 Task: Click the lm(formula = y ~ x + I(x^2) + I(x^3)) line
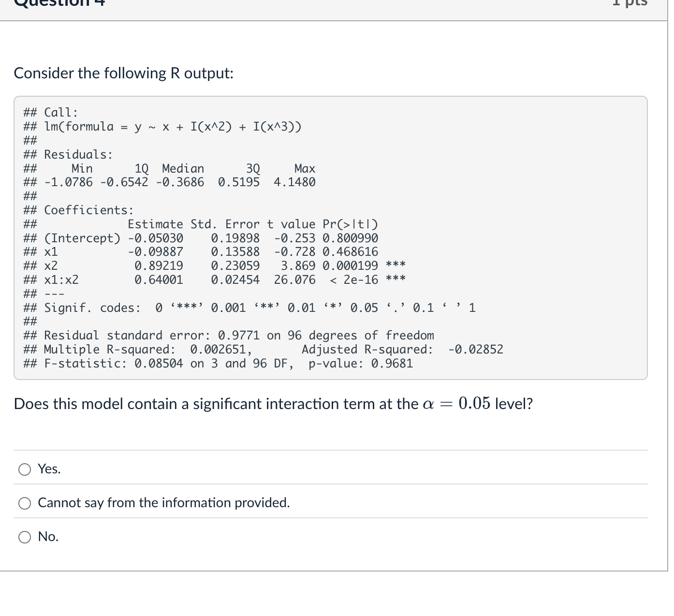point(162,127)
